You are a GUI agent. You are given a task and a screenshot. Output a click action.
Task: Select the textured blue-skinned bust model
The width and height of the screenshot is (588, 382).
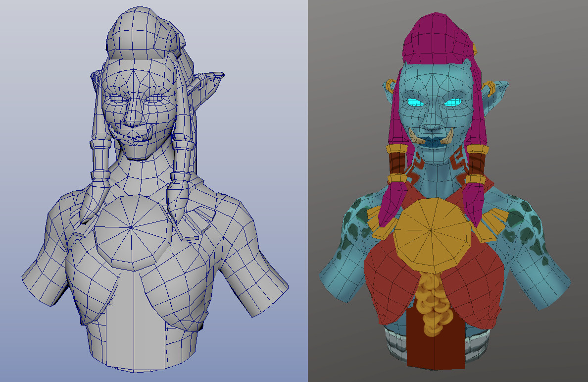(x=444, y=191)
